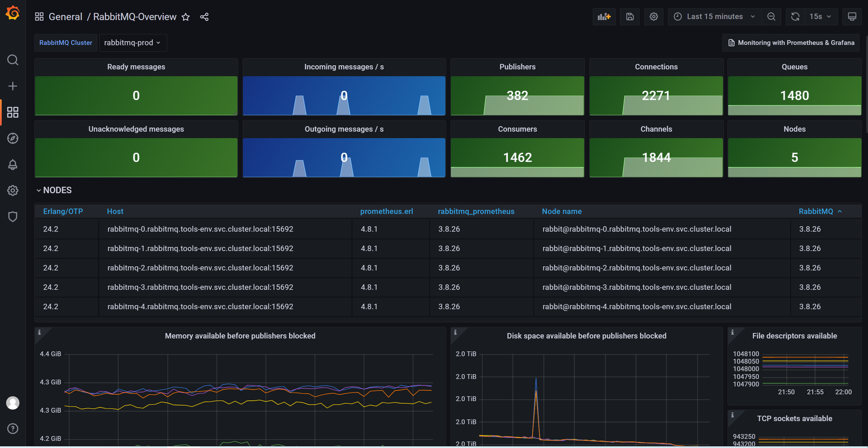Click the 2271 Connections stat value
The height and width of the screenshot is (448, 868).
[656, 96]
